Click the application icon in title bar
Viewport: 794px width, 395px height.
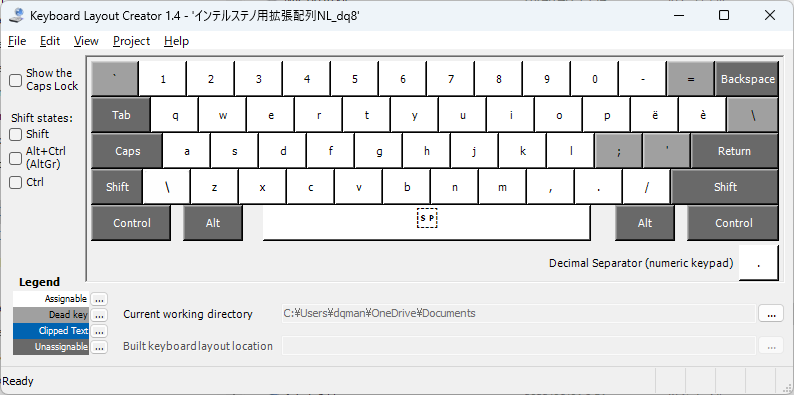16,15
